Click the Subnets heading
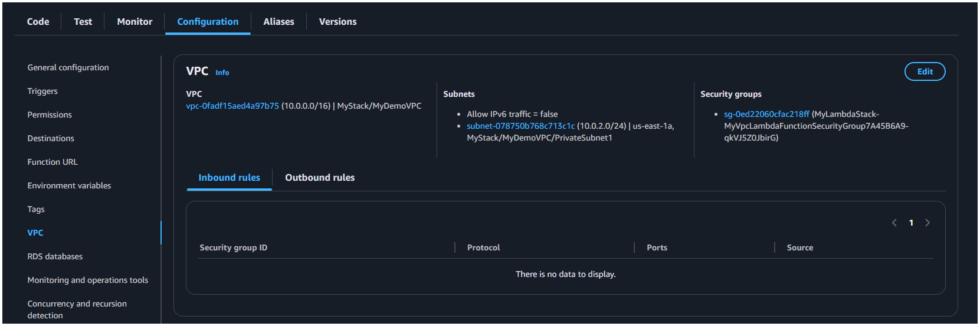The width and height of the screenshot is (980, 326). pyautogui.click(x=459, y=94)
